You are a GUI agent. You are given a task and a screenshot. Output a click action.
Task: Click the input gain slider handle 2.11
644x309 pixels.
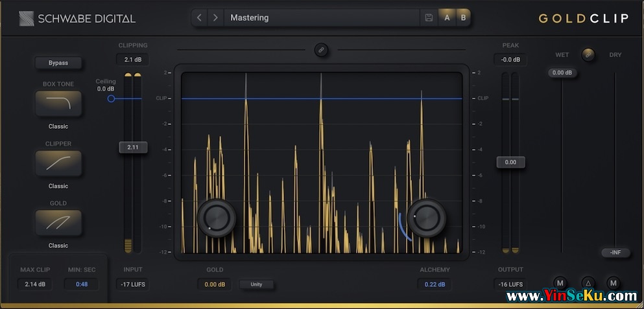(x=133, y=147)
